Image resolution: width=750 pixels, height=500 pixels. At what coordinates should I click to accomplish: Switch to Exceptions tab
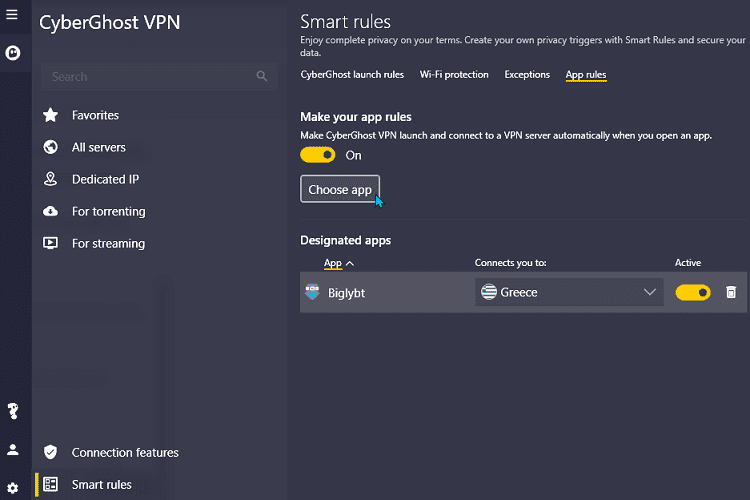click(x=527, y=75)
